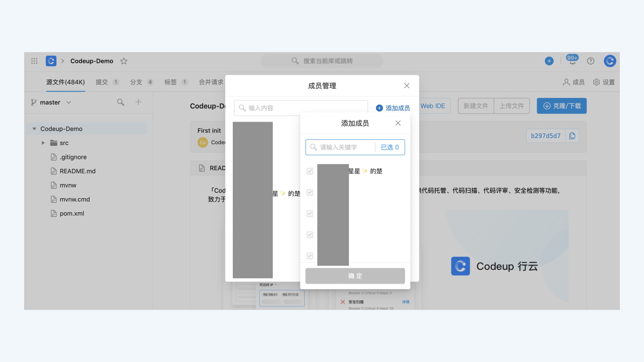Expand the src folder arrow

coord(43,143)
